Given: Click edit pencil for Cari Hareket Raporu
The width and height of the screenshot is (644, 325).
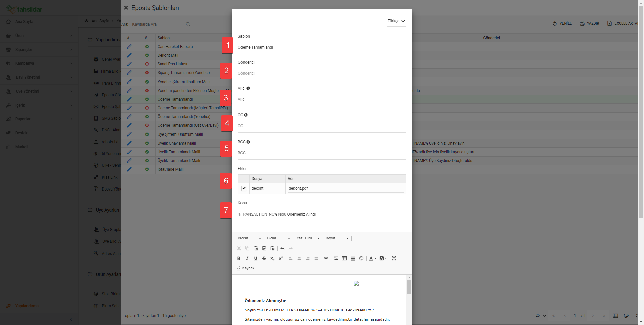Looking at the screenshot, I should [129, 47].
